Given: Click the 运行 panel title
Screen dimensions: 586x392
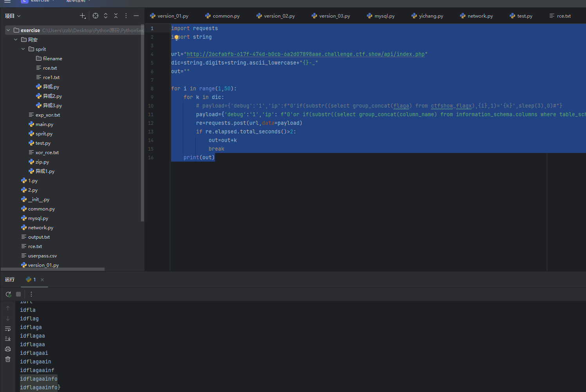Looking at the screenshot, I should pos(10,279).
